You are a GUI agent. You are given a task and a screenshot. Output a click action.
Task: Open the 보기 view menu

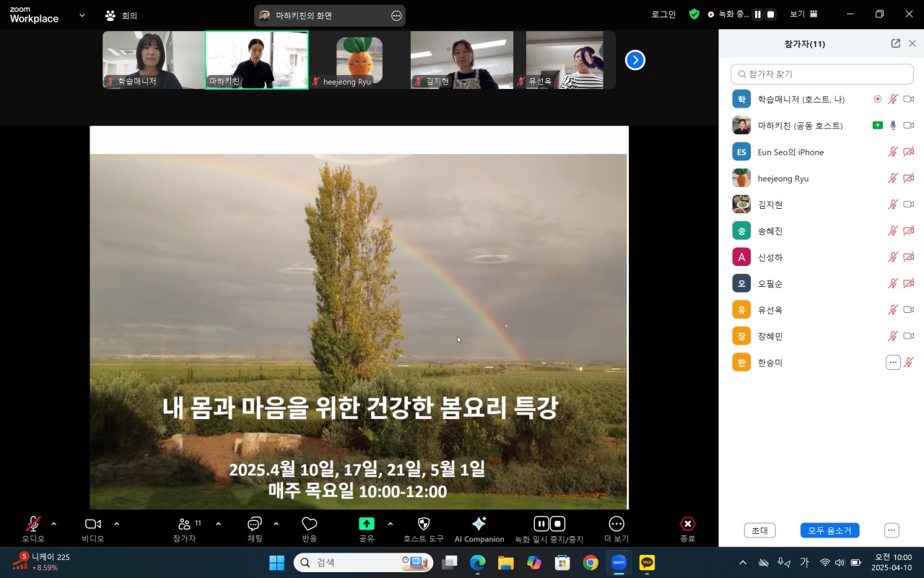click(x=803, y=14)
